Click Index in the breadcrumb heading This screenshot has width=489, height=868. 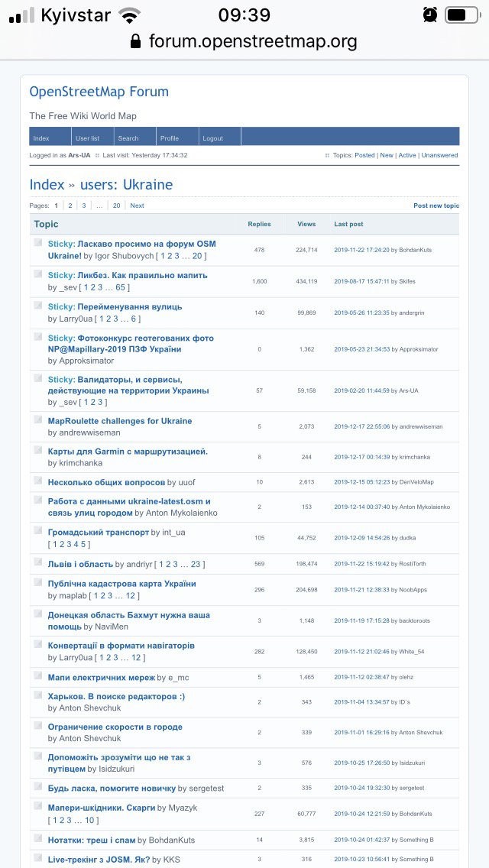pos(47,184)
